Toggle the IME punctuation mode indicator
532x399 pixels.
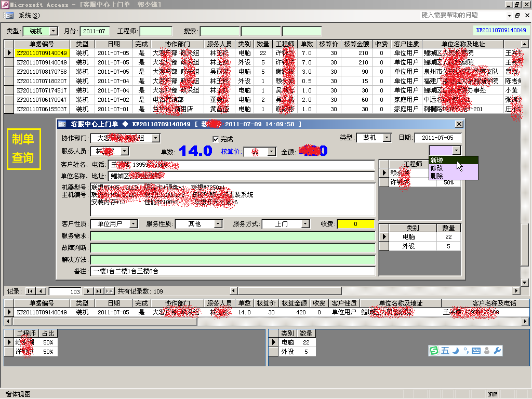click(x=466, y=350)
